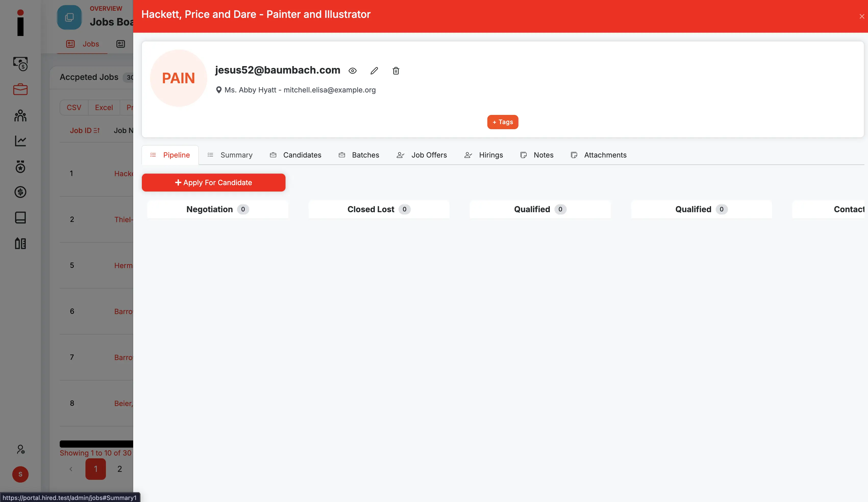Viewport: 868px width, 502px height.
Task: Click the PAIN avatar circle
Action: pos(178,78)
